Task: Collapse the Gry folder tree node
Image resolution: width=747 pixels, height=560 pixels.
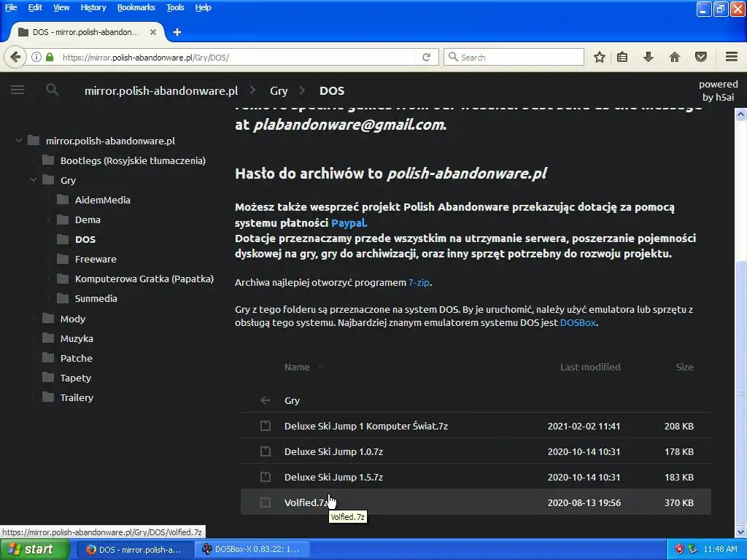Action: point(34,180)
